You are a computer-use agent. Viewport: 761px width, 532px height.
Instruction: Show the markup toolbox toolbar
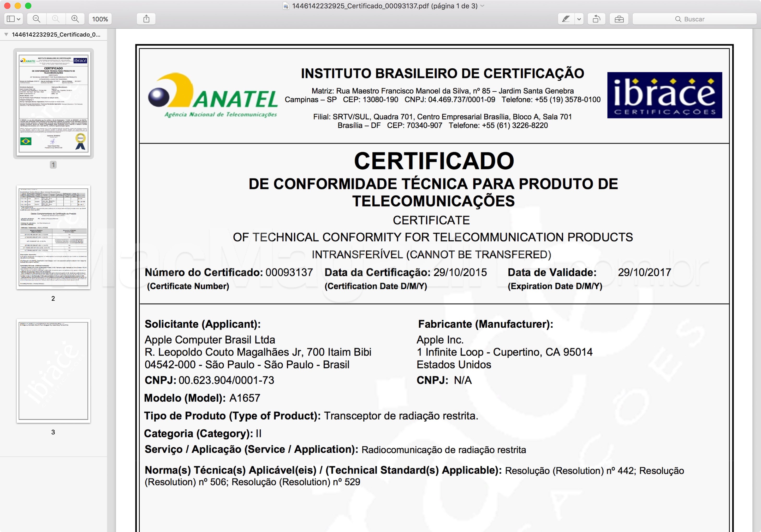click(619, 19)
